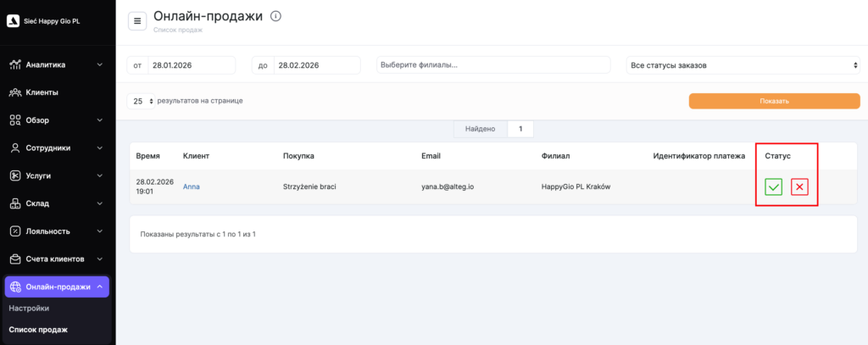
Task: Click the Лояльность percent icon
Action: [x=15, y=231]
